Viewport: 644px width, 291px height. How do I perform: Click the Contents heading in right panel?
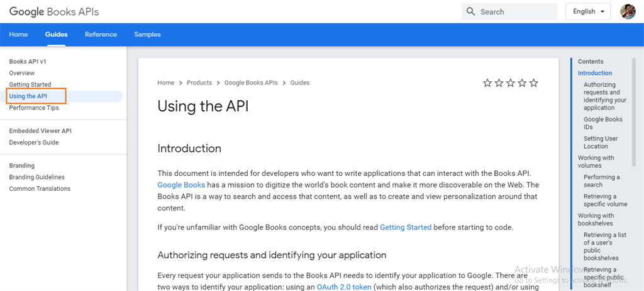point(591,61)
